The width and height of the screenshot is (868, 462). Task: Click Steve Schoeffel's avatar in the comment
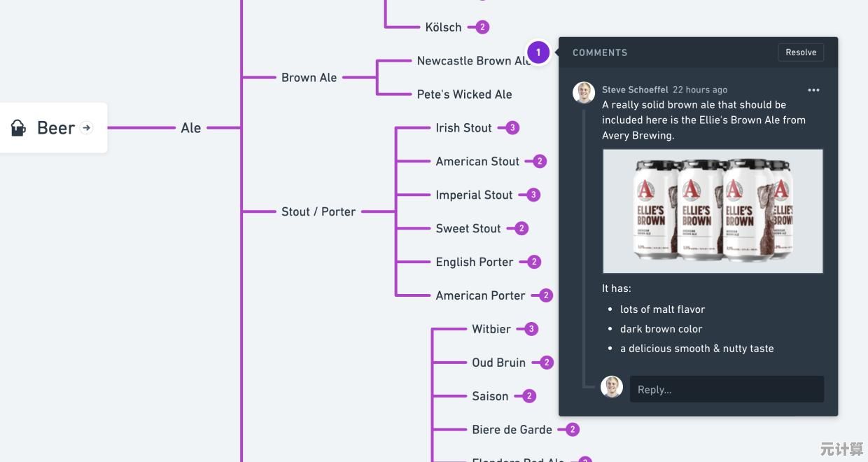point(584,92)
